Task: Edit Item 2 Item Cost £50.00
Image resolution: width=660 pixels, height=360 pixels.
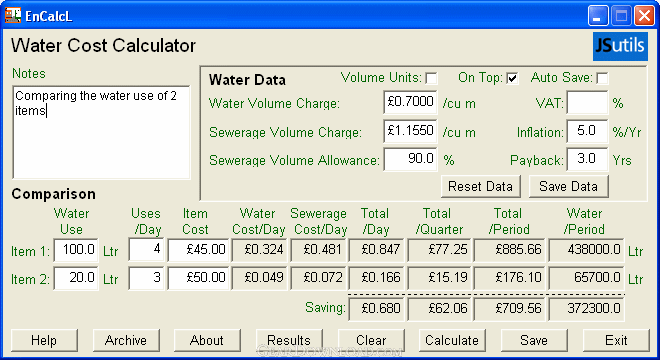Action: pyautogui.click(x=198, y=278)
